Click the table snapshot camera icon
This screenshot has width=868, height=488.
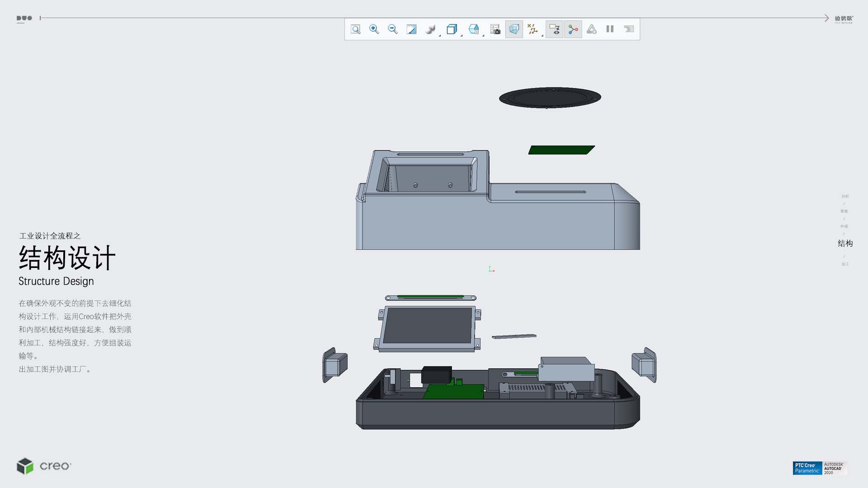pos(495,29)
